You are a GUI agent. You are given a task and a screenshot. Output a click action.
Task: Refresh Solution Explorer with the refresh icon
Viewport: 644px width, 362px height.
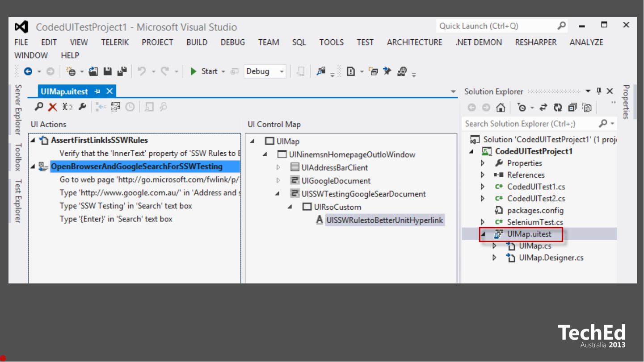[x=557, y=108]
